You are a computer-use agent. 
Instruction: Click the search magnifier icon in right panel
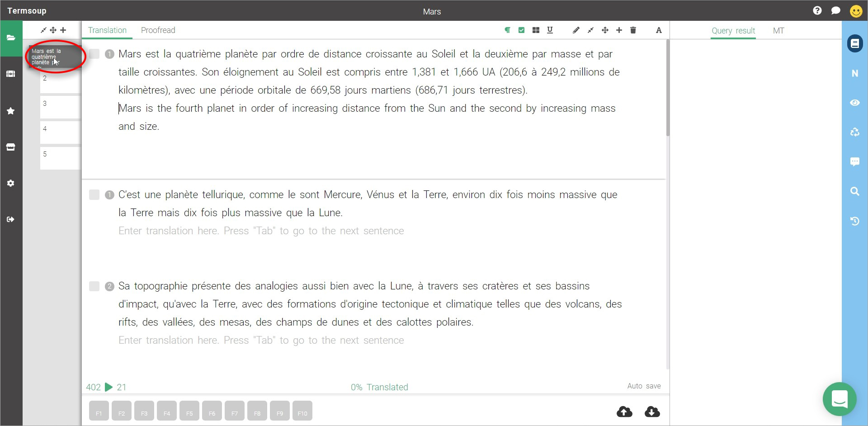point(855,191)
